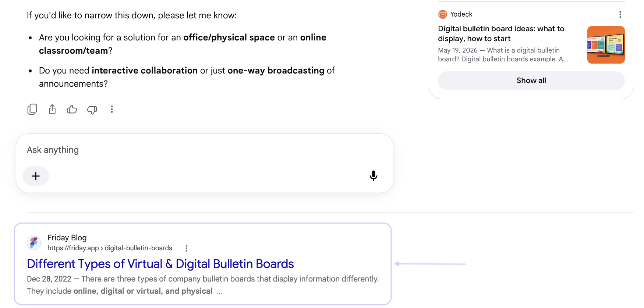
Task: Click 'If you'd like to narrow this down' text
Action: click(x=132, y=15)
